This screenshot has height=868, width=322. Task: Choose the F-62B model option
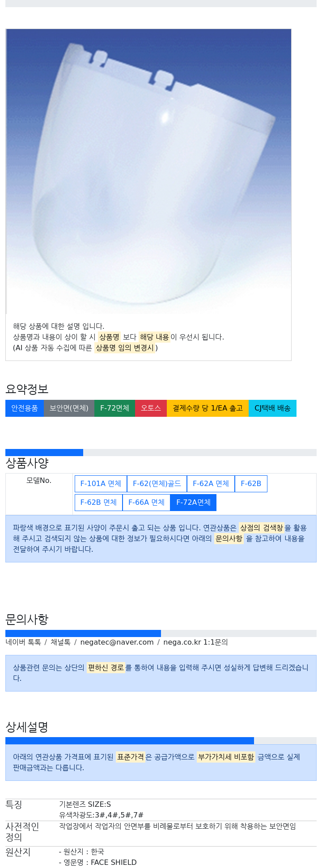(251, 484)
